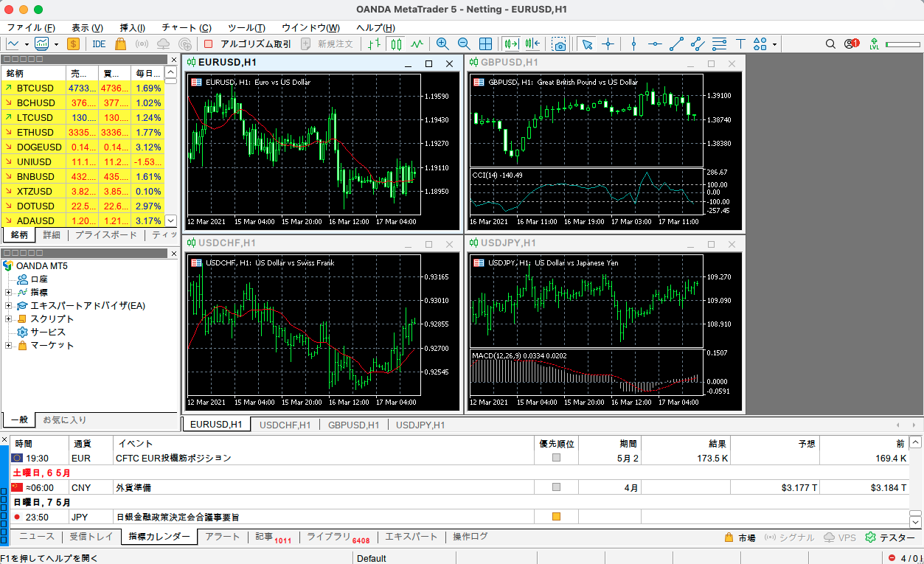Image resolution: width=924 pixels, height=564 pixels.
Task: Select the 口座 item in Navigator
Action: [39, 279]
